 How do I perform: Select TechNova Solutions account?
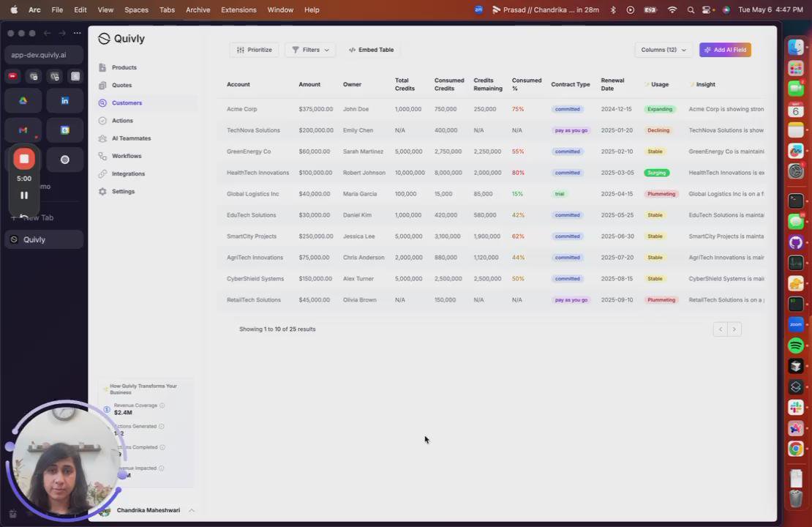point(253,130)
